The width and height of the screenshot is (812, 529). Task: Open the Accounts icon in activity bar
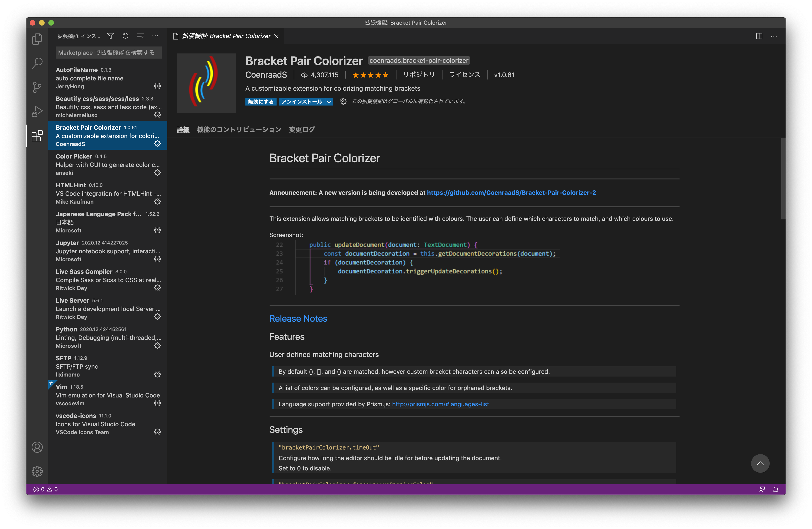click(x=37, y=447)
